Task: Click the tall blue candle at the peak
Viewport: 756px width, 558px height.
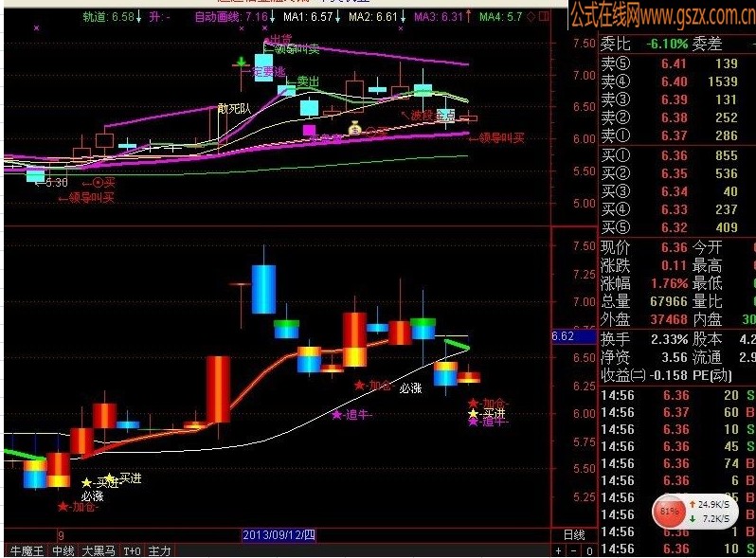Action: point(263,289)
